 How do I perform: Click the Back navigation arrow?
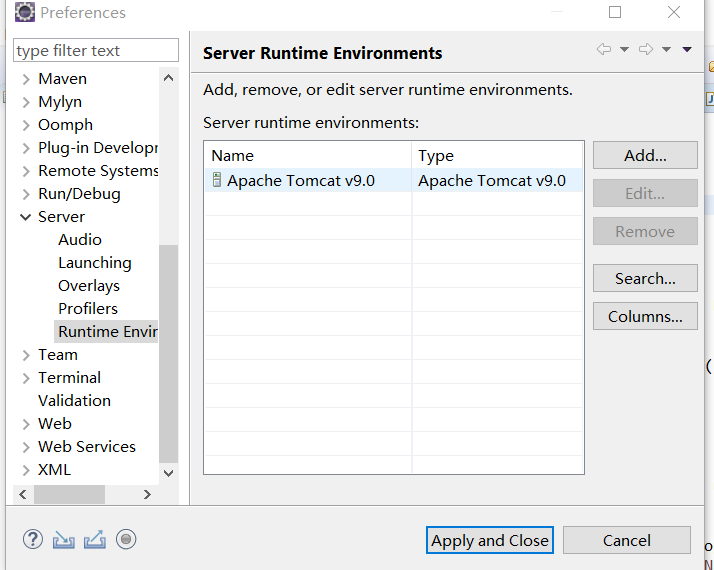coord(603,50)
